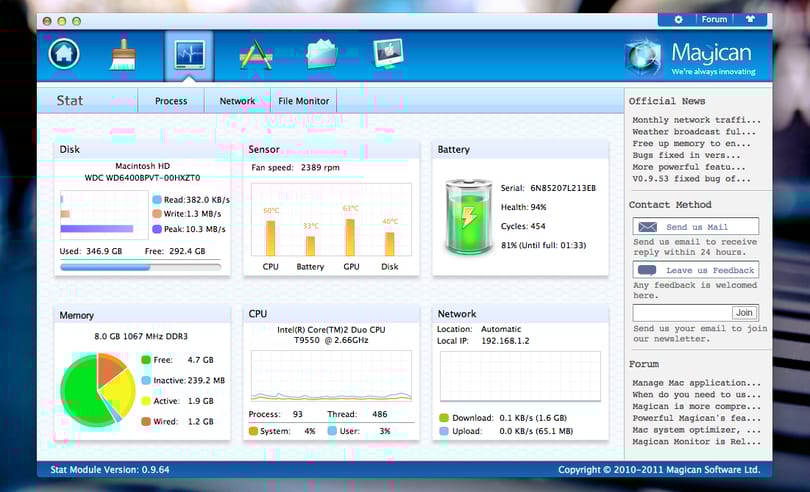The height and width of the screenshot is (492, 810).
Task: Open settings gear in title bar
Action: [x=678, y=20]
